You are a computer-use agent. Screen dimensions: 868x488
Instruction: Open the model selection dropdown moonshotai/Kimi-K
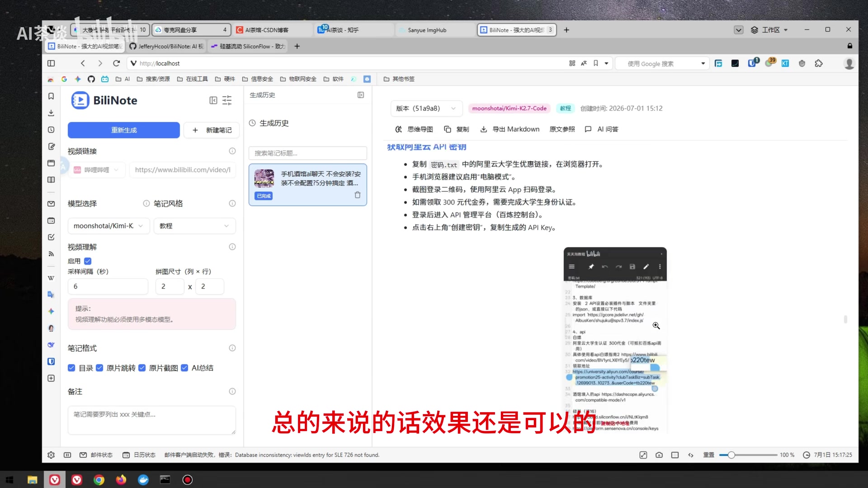(108, 226)
